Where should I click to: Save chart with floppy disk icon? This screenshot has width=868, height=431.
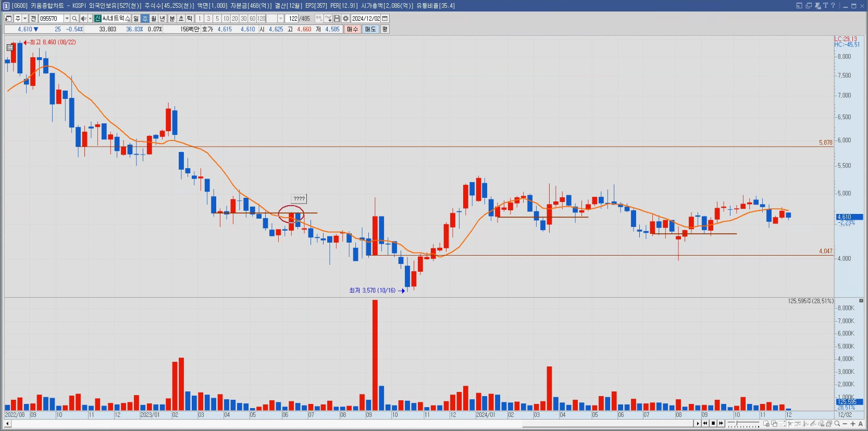click(337, 19)
